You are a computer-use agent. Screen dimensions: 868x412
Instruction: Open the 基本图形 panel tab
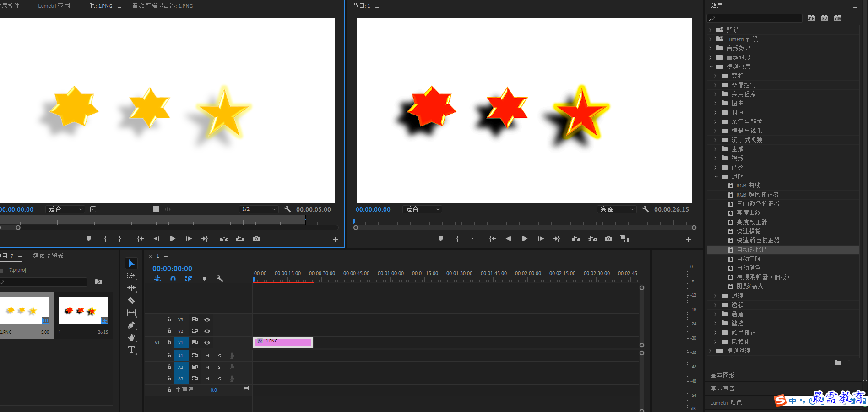722,375
